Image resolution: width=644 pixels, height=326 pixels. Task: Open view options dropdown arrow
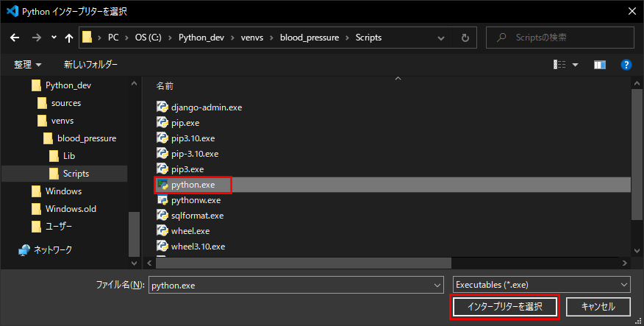[x=575, y=65]
